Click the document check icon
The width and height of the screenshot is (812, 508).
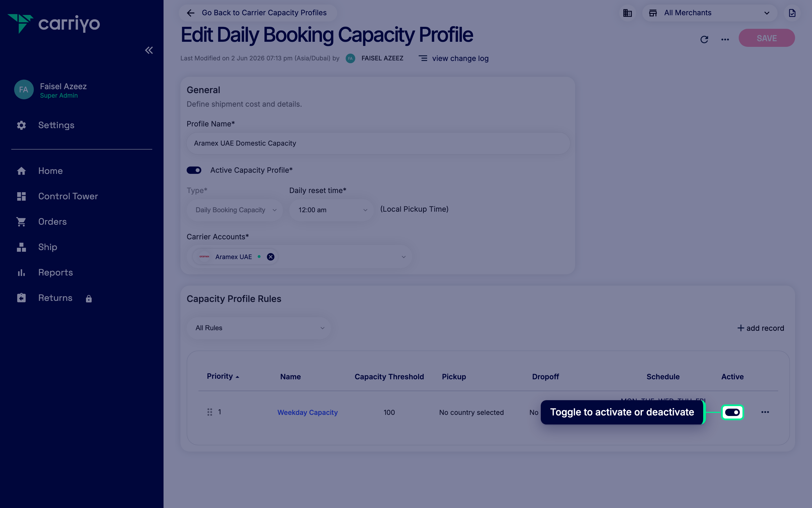coord(792,13)
